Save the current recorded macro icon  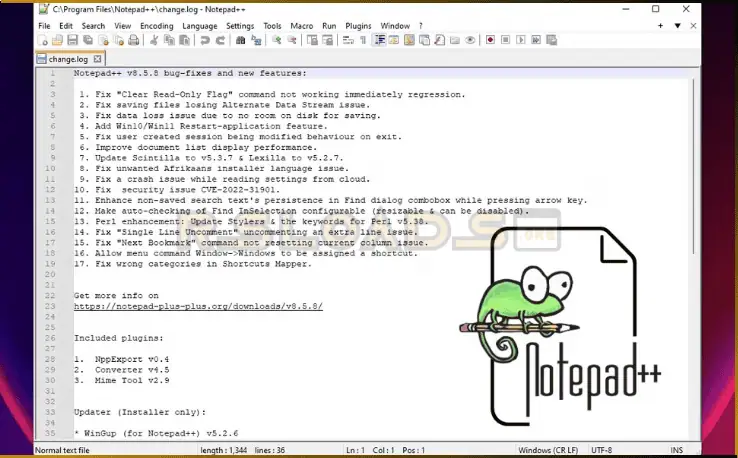[552, 40]
